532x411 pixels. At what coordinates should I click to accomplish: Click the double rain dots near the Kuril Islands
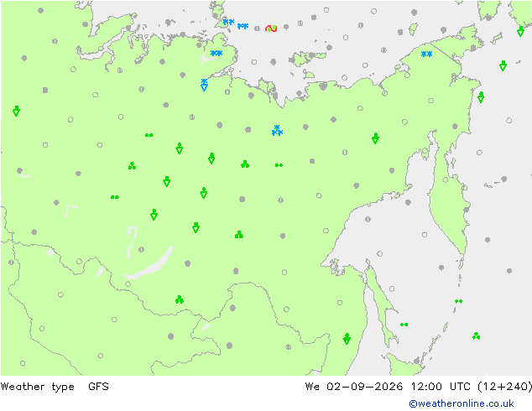[x=458, y=301]
